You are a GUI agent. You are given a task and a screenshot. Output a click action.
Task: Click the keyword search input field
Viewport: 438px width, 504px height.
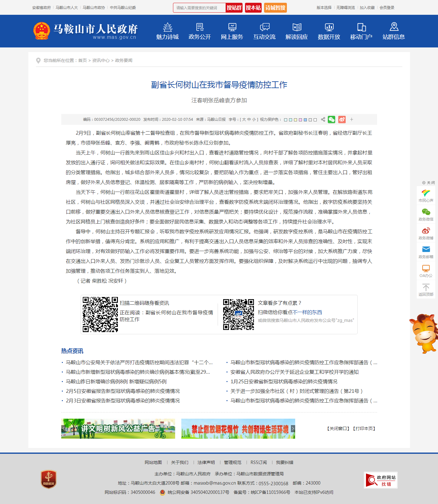click(x=199, y=8)
